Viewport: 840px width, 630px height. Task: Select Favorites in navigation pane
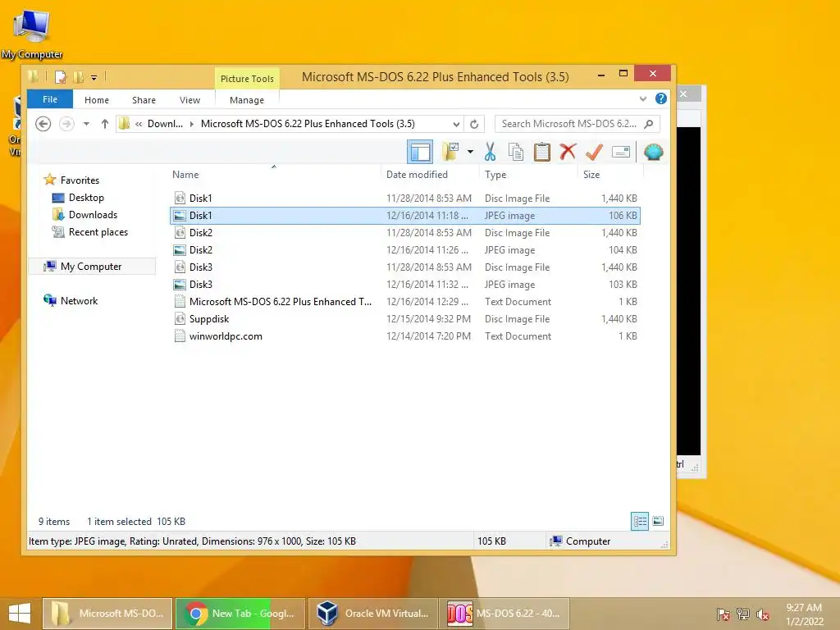[x=80, y=180]
